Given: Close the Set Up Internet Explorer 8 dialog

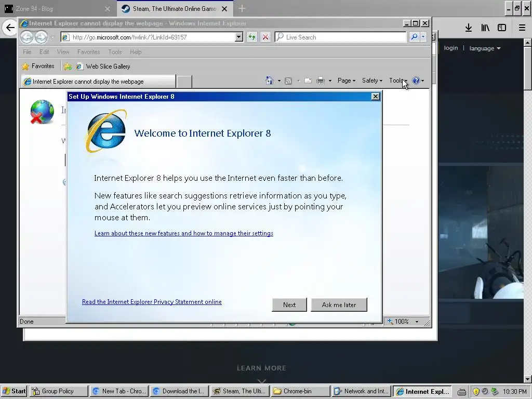Looking at the screenshot, I should (x=375, y=96).
